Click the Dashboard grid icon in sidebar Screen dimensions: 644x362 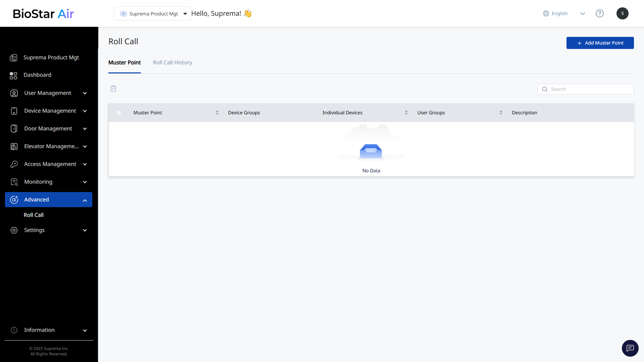pyautogui.click(x=13, y=75)
